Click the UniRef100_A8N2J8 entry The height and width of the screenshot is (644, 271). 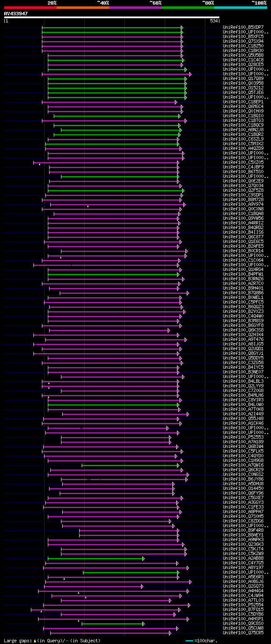pos(243,130)
